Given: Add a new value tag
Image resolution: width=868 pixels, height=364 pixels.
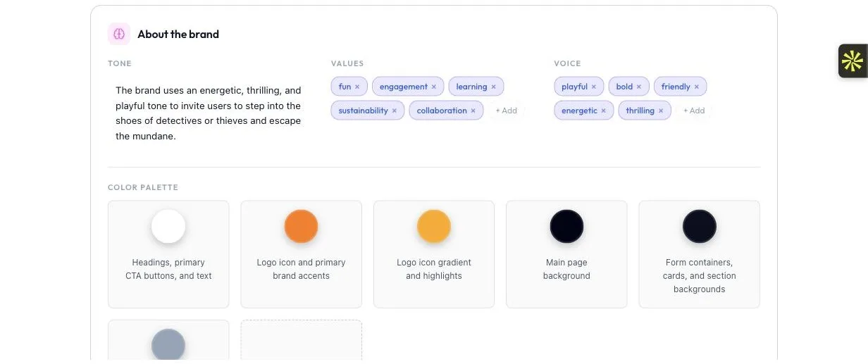Looking at the screenshot, I should [x=506, y=111].
